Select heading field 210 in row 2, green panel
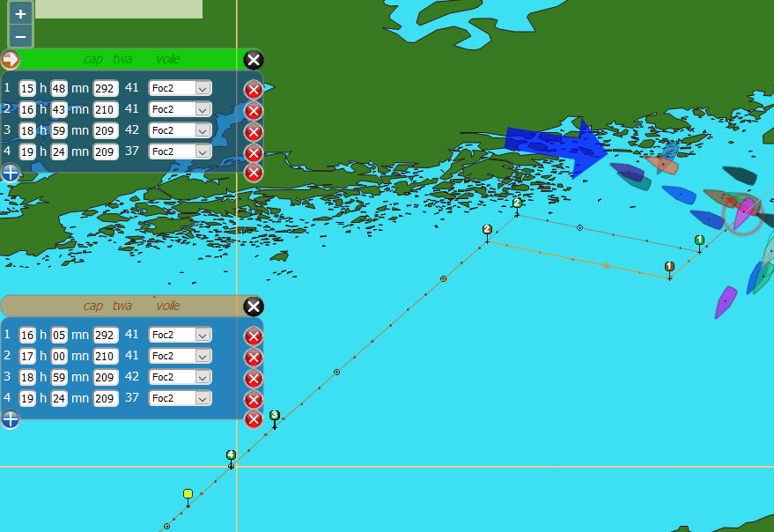Viewport: 774px width, 532px height. (106, 109)
